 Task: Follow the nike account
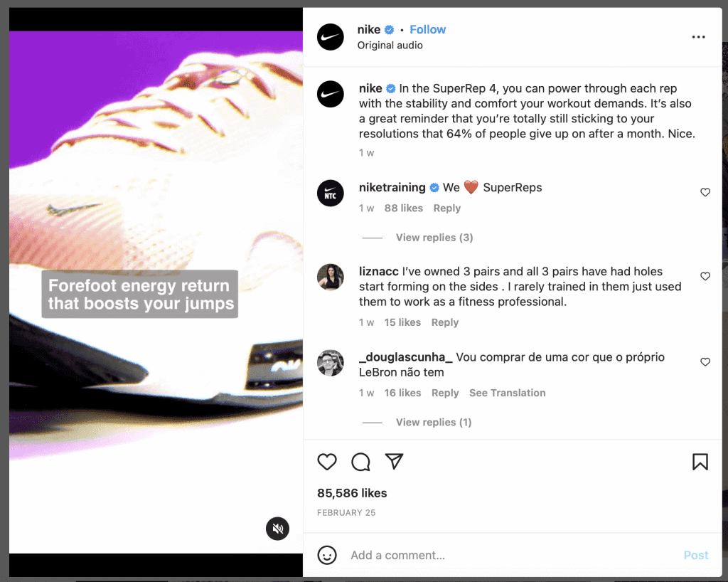tap(427, 30)
